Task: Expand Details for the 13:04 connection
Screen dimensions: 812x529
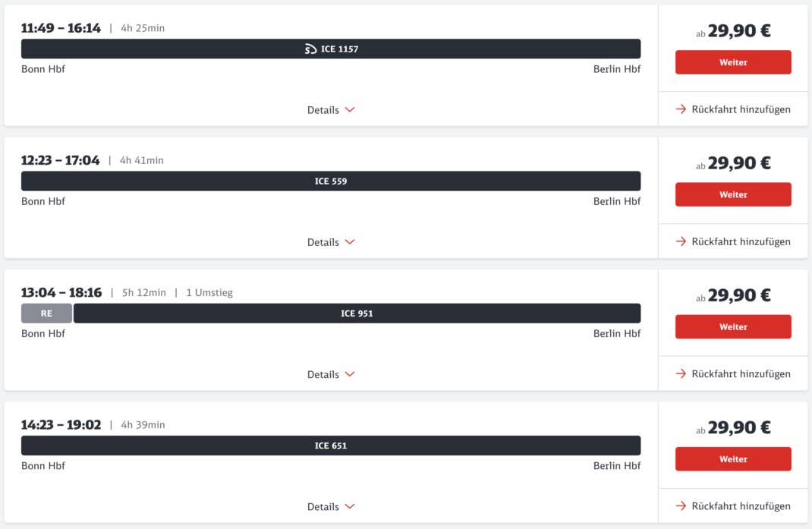Action: click(x=331, y=374)
